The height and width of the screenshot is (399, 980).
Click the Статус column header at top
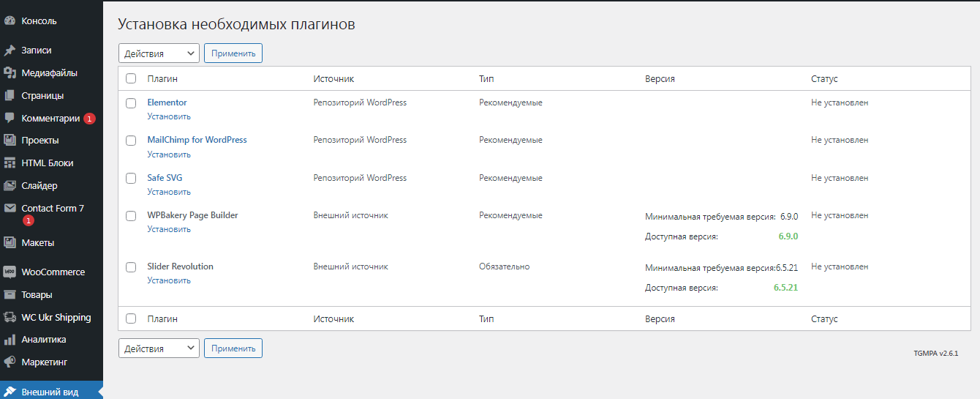pyautogui.click(x=824, y=79)
